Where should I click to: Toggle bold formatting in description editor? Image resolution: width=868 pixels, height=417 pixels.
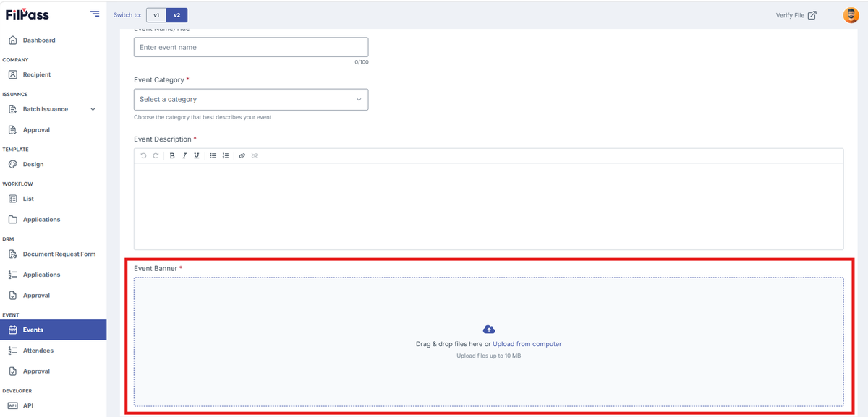click(172, 155)
